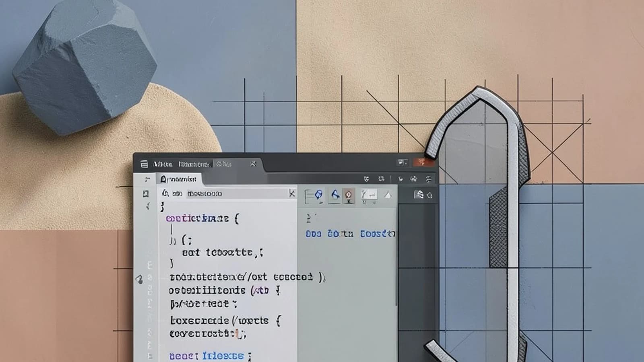Click the small outlined shape icon next to the page icon
Image resolution: width=644 pixels, height=362 pixels.
click(x=429, y=195)
